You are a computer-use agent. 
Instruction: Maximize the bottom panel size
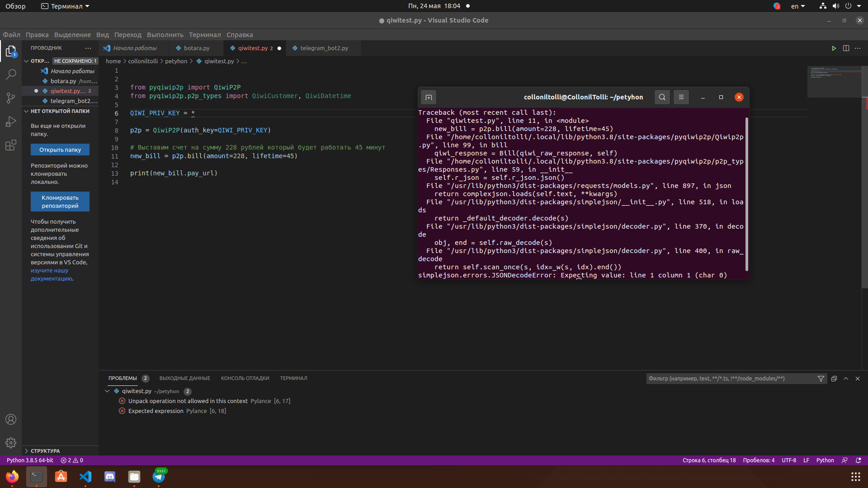(x=846, y=379)
